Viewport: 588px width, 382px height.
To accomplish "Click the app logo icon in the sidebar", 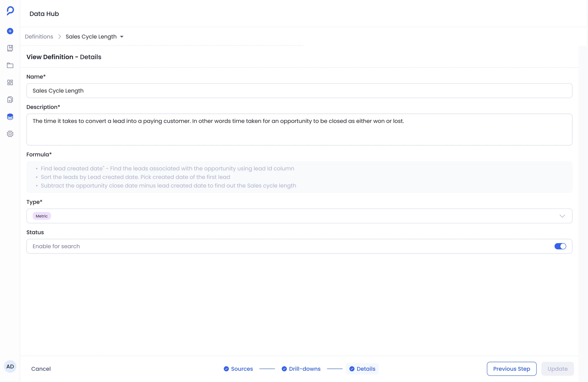I will click(x=10, y=11).
